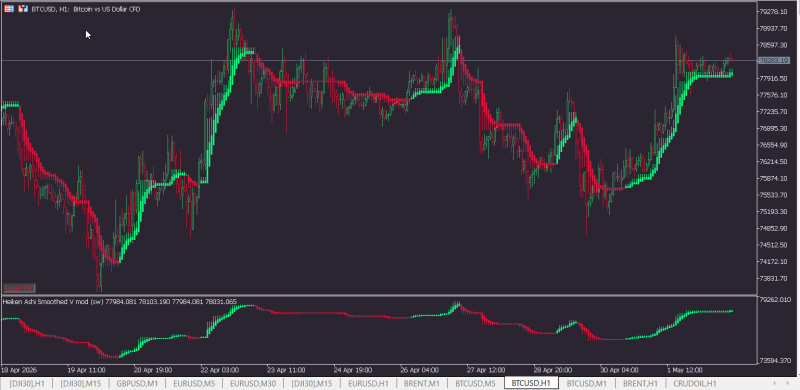Viewport: 800px width, 390px height.
Task: Click the 75193.30 price scale label
Action: 774,211
